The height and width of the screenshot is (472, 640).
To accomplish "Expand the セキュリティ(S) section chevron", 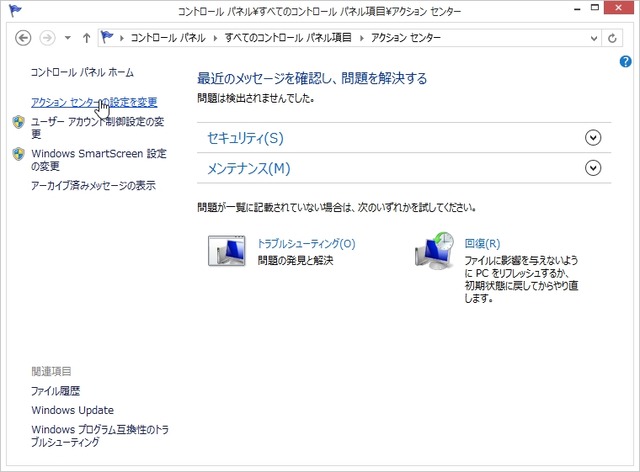I will point(593,138).
